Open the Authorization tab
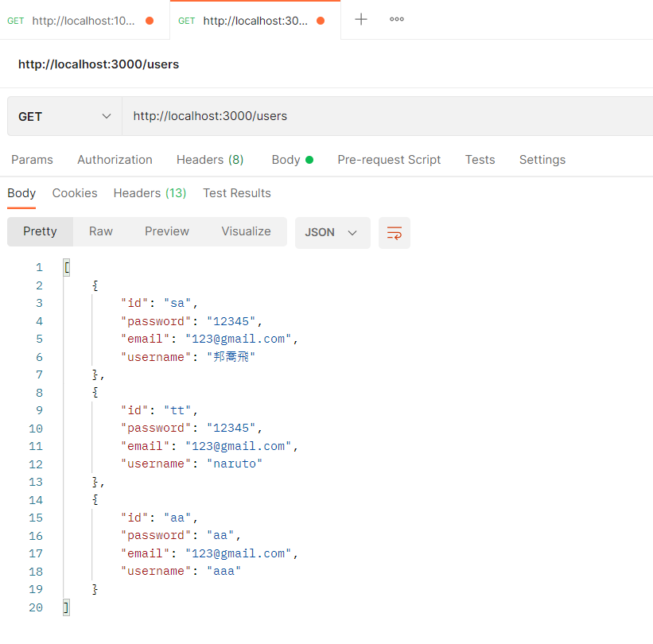Screen dimensions: 653x644 tap(115, 160)
